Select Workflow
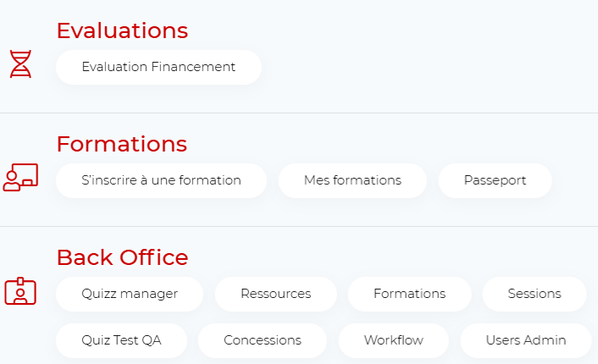598x364 pixels. point(393,340)
